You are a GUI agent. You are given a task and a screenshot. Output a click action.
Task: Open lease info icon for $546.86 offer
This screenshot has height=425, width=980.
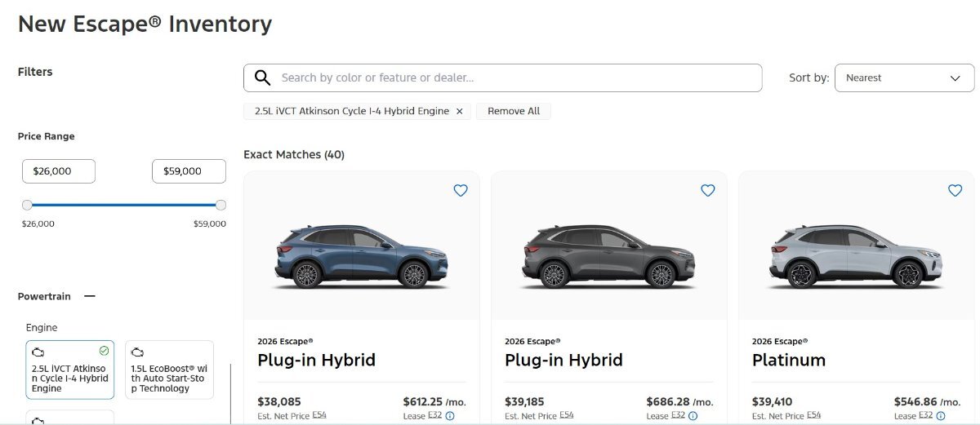tap(940, 416)
